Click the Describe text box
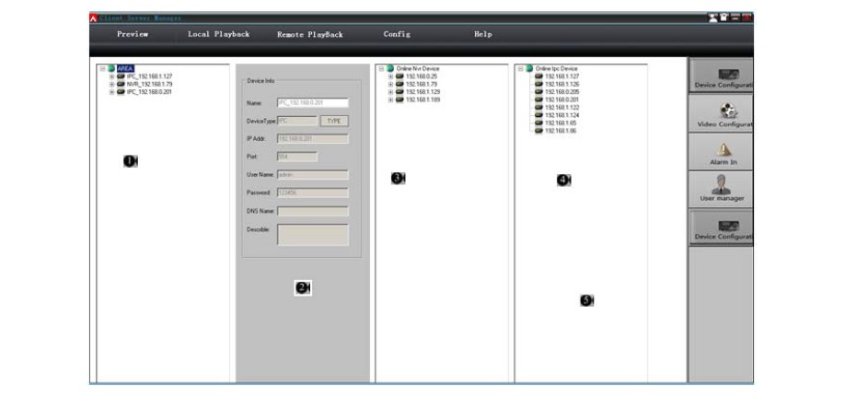Screen dimensions: 868x398 pyautogui.click(x=313, y=235)
